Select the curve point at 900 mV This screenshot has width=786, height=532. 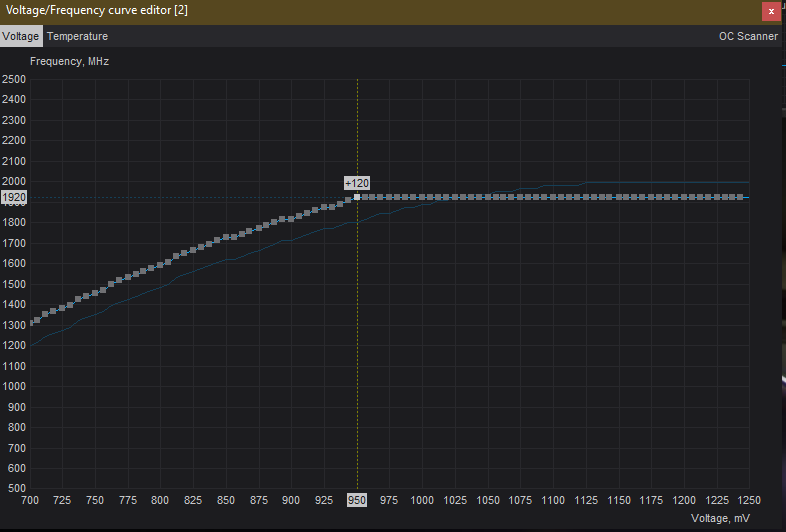[292, 218]
